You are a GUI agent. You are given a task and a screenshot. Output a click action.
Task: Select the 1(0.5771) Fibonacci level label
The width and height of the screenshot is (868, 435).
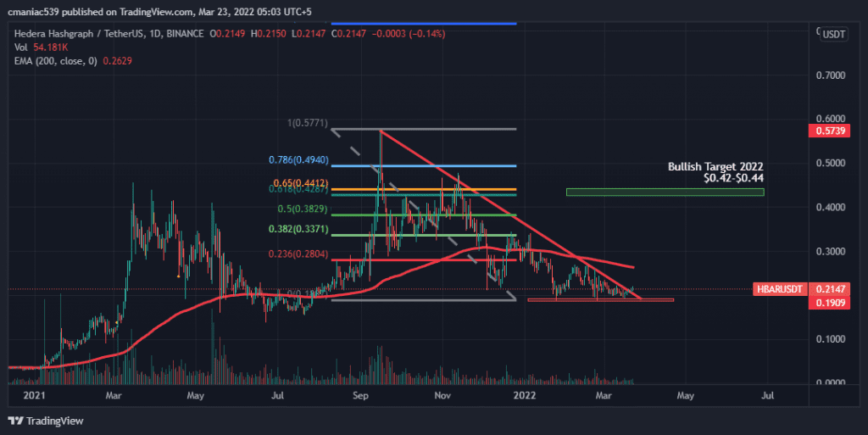[x=307, y=123]
